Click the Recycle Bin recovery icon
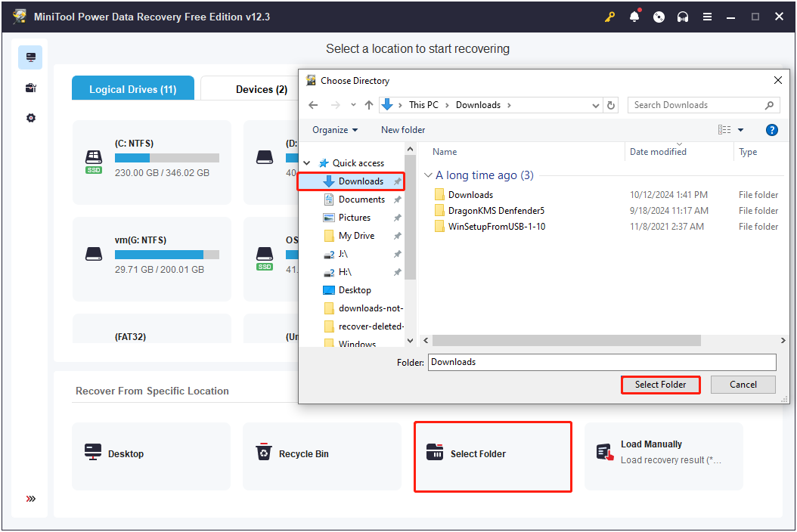797x532 pixels. tap(263, 451)
